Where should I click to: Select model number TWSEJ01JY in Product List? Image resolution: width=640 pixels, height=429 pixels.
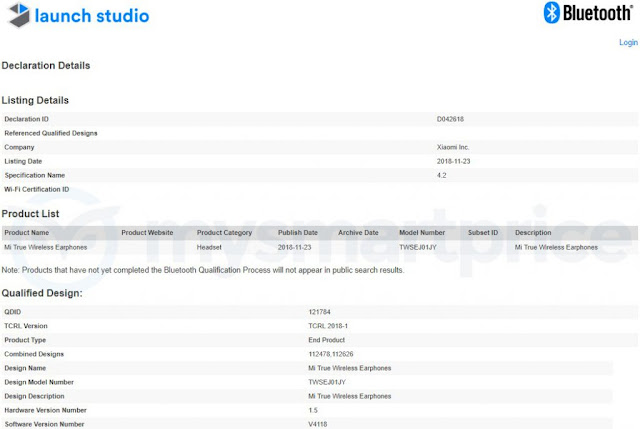tap(418, 247)
